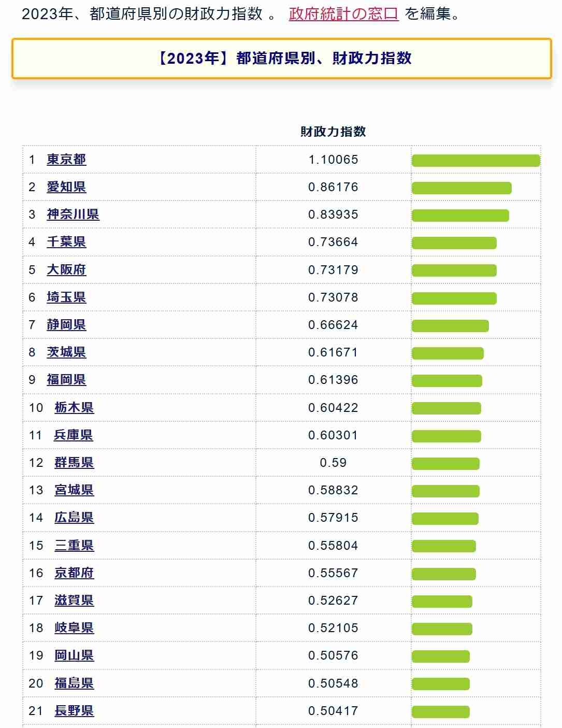Click the 1.10065 value cell
562x728 pixels.
coord(333,160)
